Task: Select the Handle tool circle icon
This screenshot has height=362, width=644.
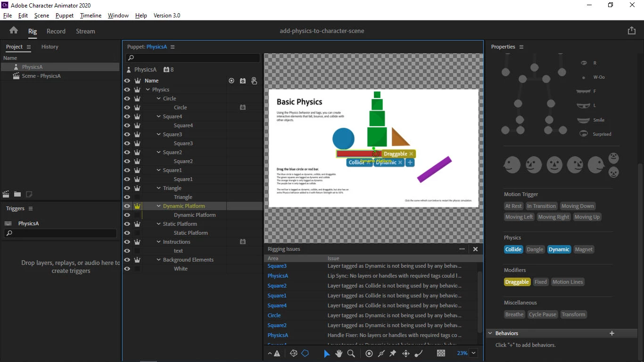Action: pos(369,353)
